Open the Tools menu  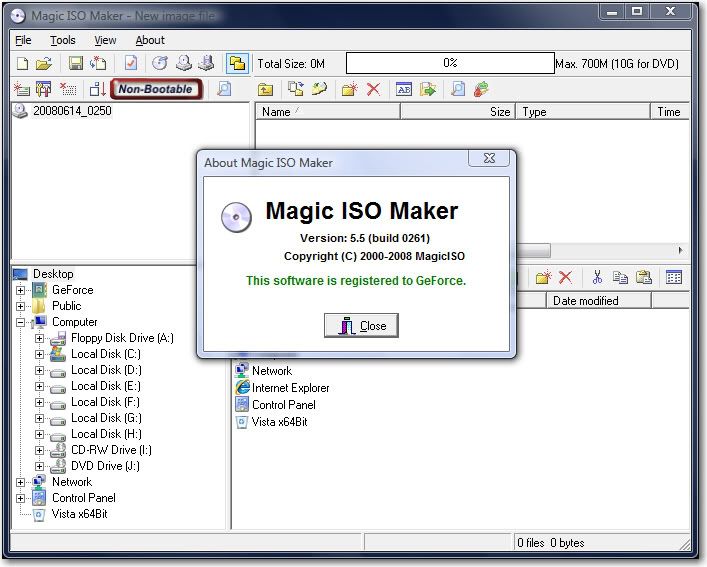(x=63, y=40)
